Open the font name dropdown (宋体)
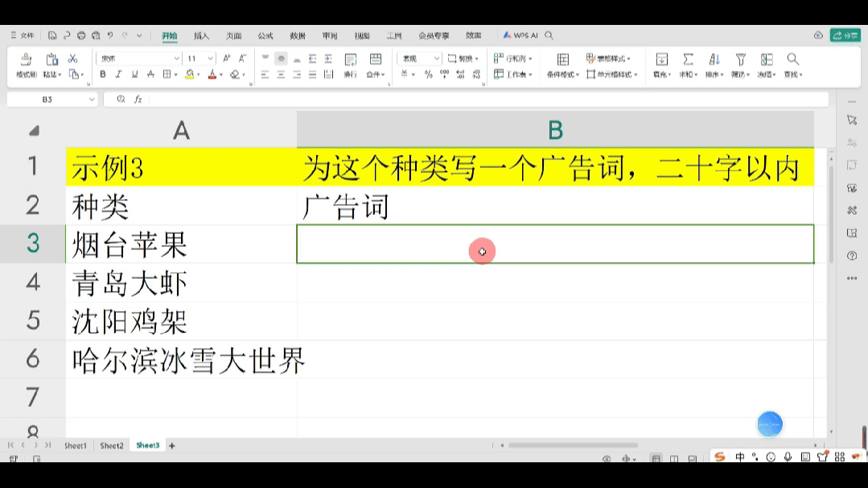 point(176,59)
